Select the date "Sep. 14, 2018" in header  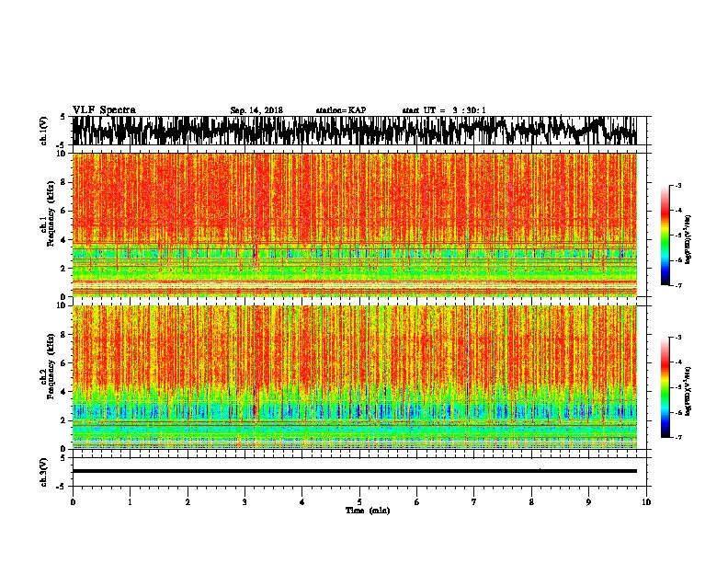click(256, 110)
